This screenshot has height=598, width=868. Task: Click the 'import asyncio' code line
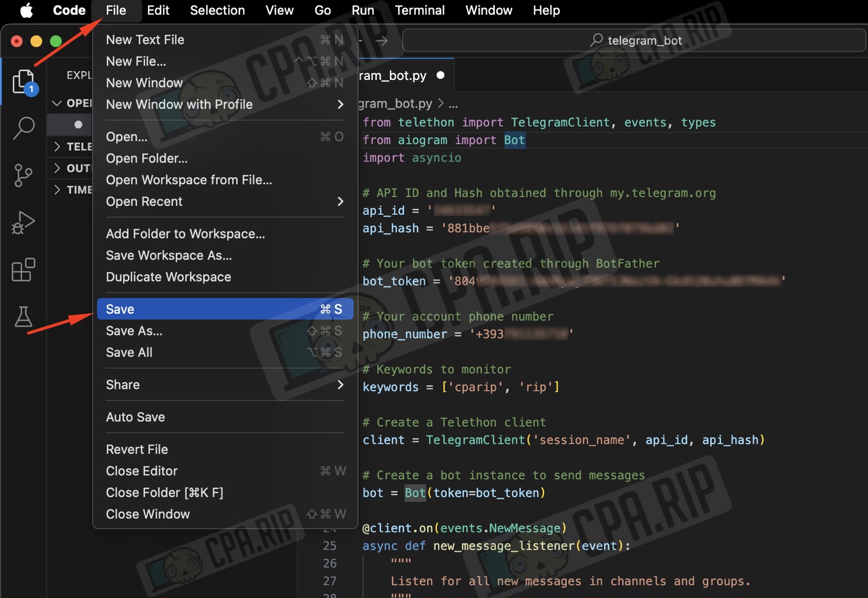412,157
